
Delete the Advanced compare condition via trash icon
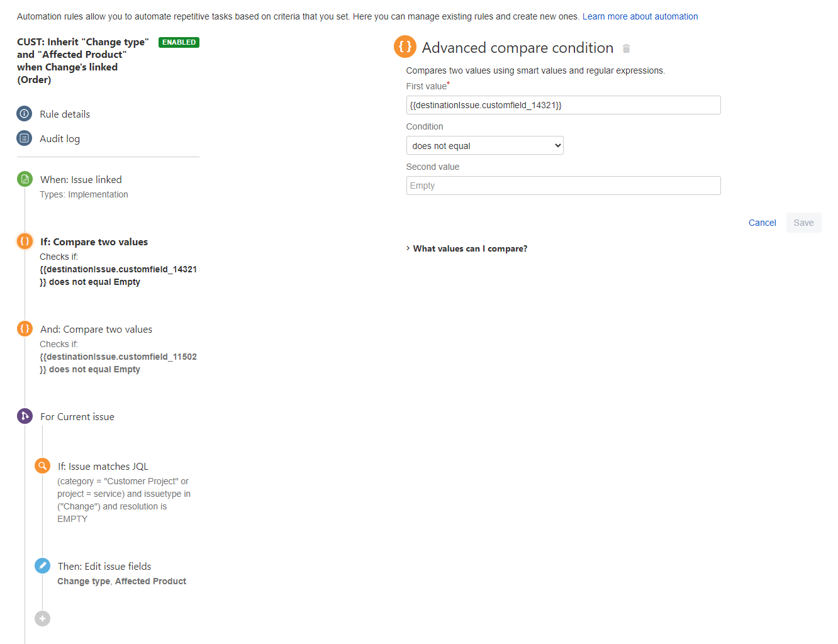click(626, 48)
